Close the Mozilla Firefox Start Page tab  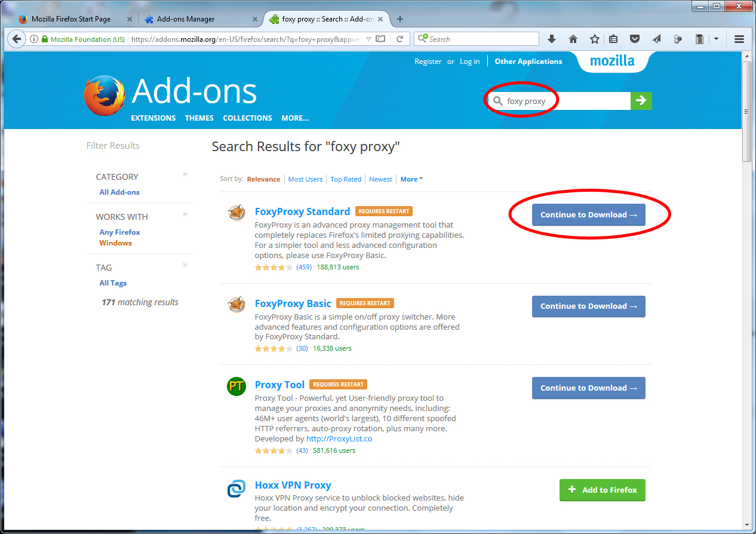(x=130, y=19)
